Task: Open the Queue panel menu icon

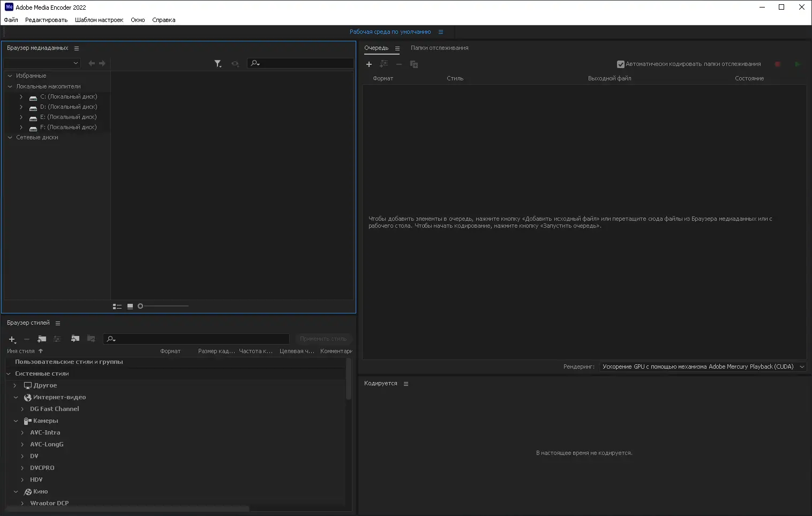Action: tap(397, 48)
